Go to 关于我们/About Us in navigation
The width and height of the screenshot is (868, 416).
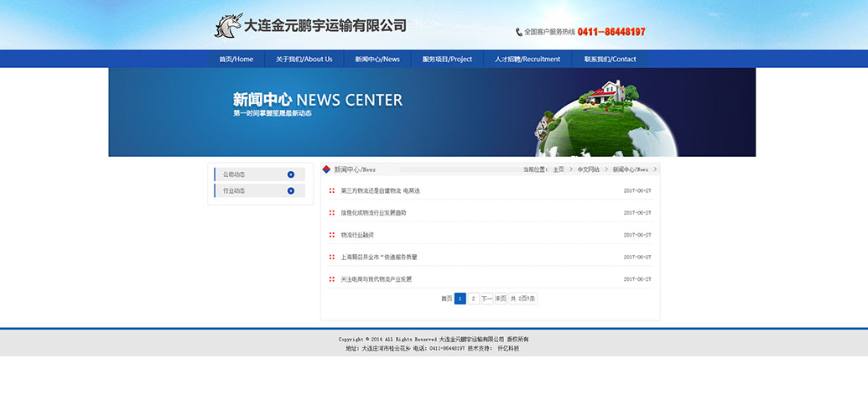point(304,60)
